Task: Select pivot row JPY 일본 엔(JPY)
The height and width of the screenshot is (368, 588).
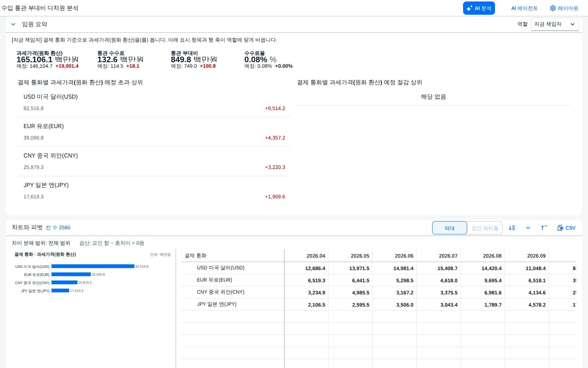Action: 233,304
